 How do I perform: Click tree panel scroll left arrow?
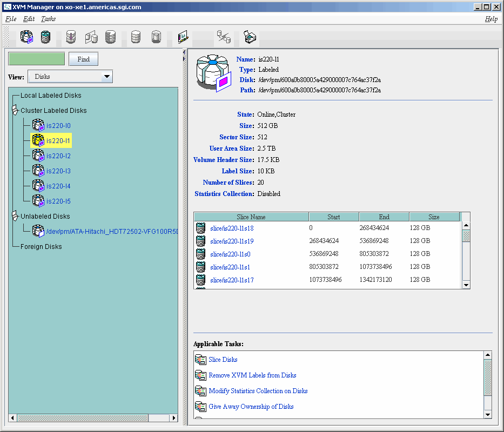[x=12, y=418]
